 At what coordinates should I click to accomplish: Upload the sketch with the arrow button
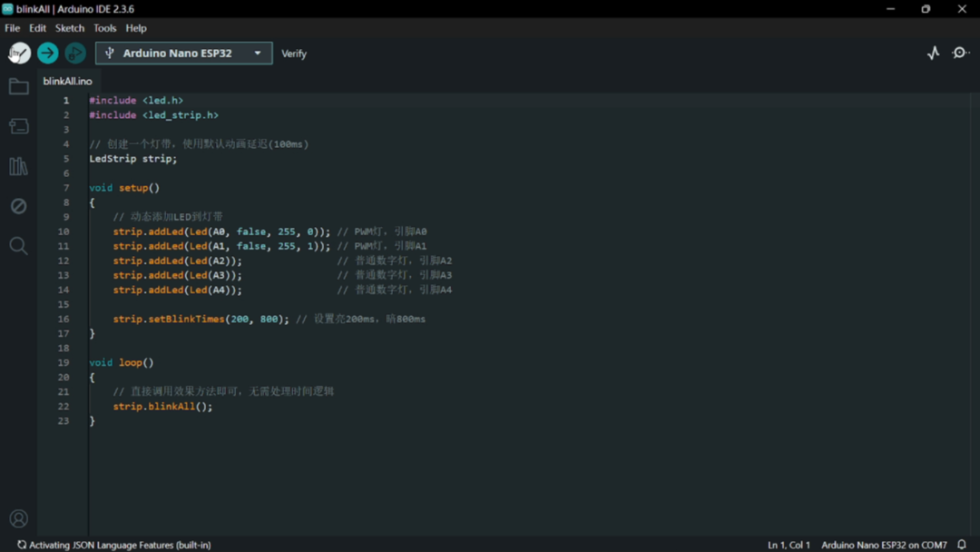pyautogui.click(x=48, y=54)
